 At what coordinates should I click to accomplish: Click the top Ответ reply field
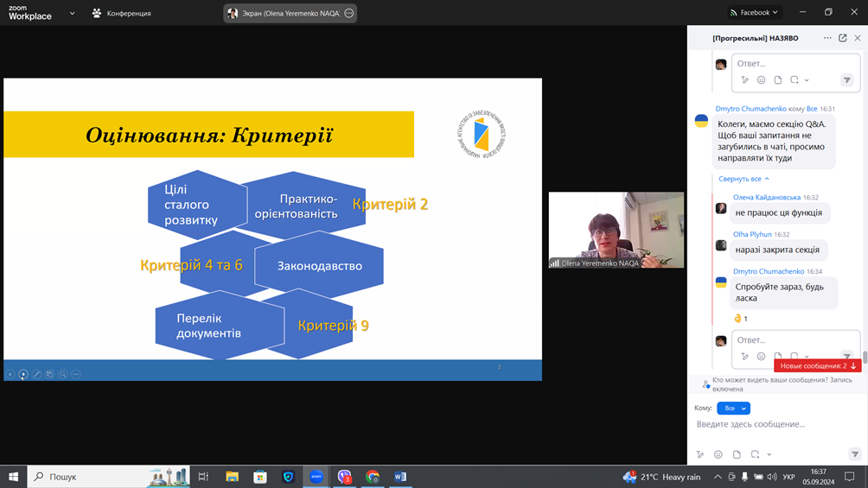(795, 63)
